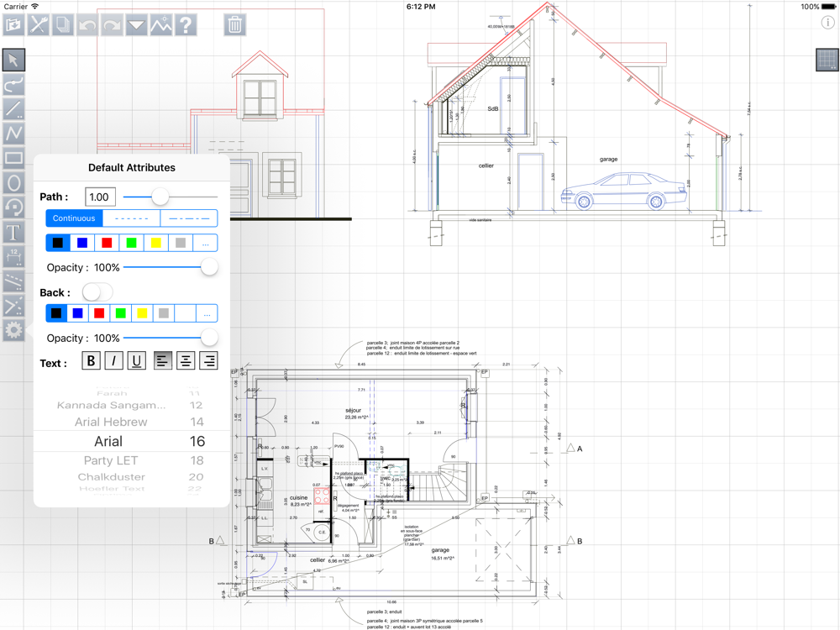Tap the trash delete icon
The width and height of the screenshot is (840, 630).
point(235,25)
